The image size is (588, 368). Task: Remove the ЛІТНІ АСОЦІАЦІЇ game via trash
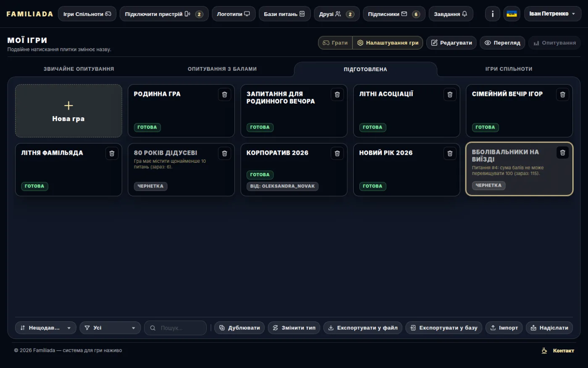450,95
